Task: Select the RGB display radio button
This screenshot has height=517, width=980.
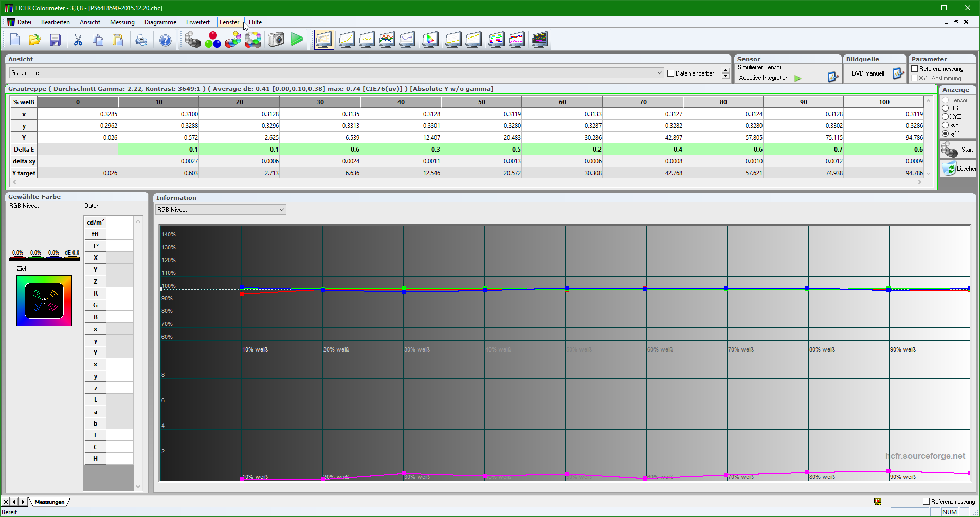Action: [945, 108]
